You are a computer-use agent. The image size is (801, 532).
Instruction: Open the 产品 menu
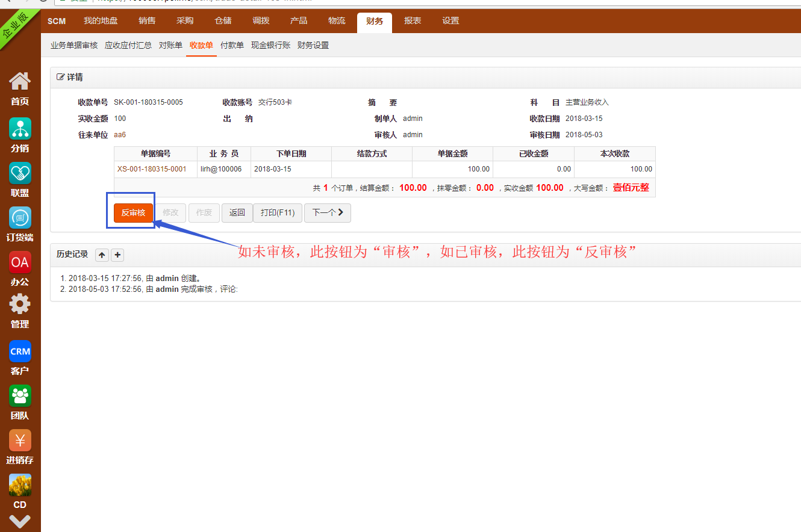pos(299,21)
